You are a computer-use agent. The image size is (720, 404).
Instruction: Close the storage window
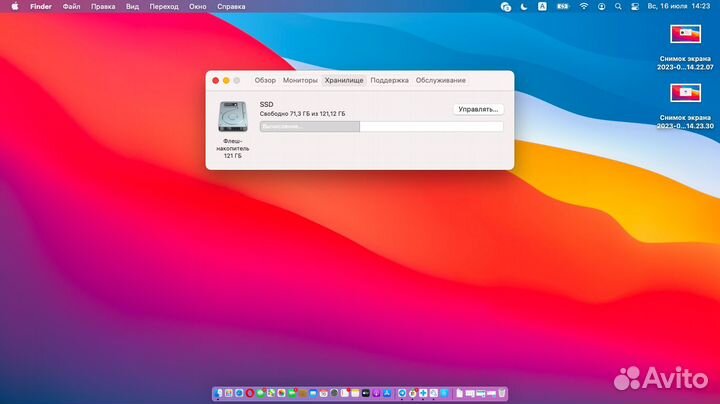point(215,80)
